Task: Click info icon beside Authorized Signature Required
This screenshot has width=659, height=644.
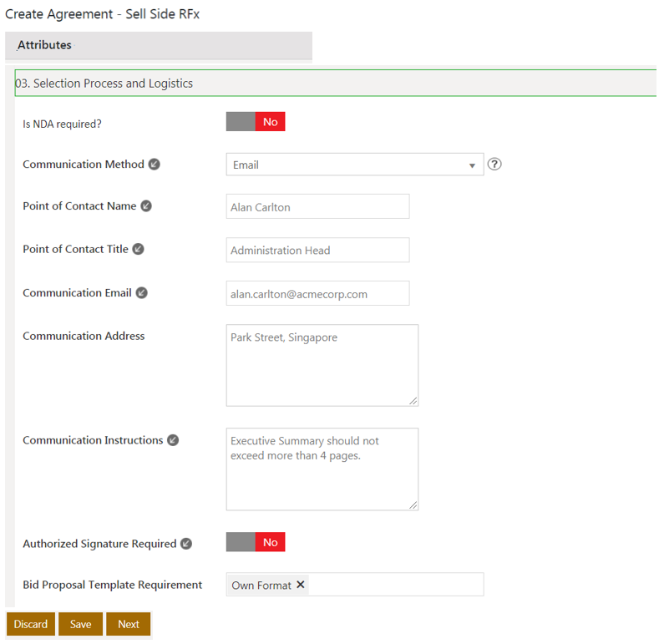Action: (186, 544)
